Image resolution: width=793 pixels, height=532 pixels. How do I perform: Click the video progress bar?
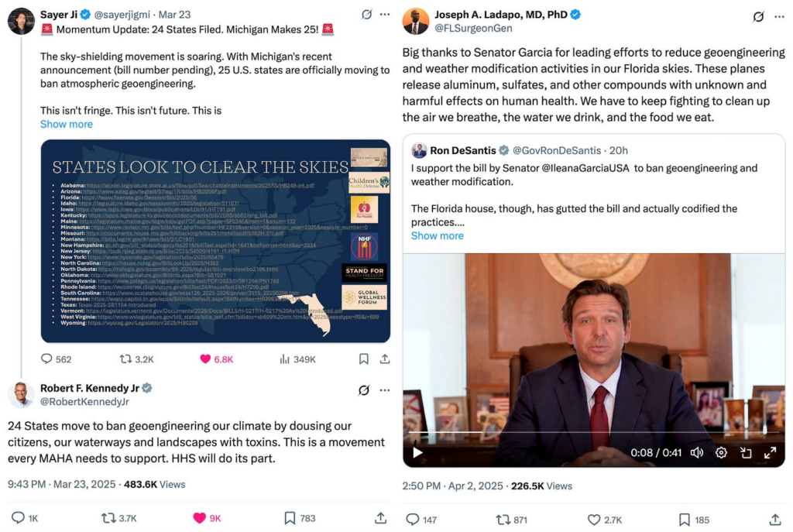click(594, 433)
